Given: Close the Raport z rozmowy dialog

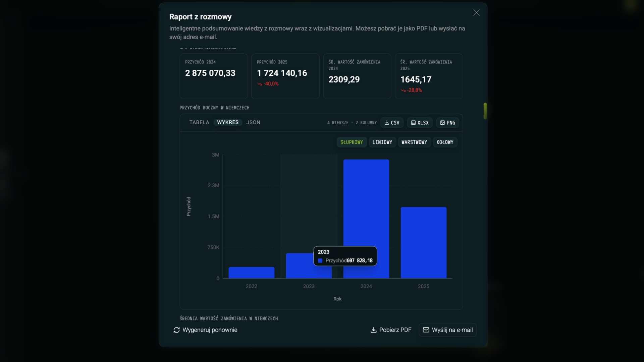Looking at the screenshot, I should click(476, 13).
